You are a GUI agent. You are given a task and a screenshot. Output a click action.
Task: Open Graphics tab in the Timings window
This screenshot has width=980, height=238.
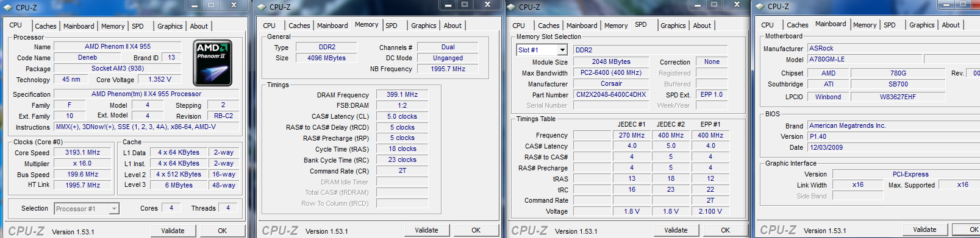[x=423, y=26]
